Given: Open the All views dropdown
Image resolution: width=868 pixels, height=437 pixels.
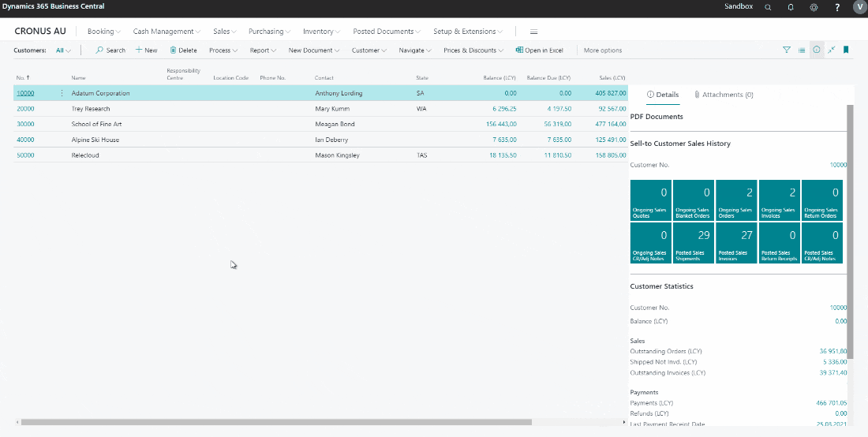Looking at the screenshot, I should [x=63, y=50].
